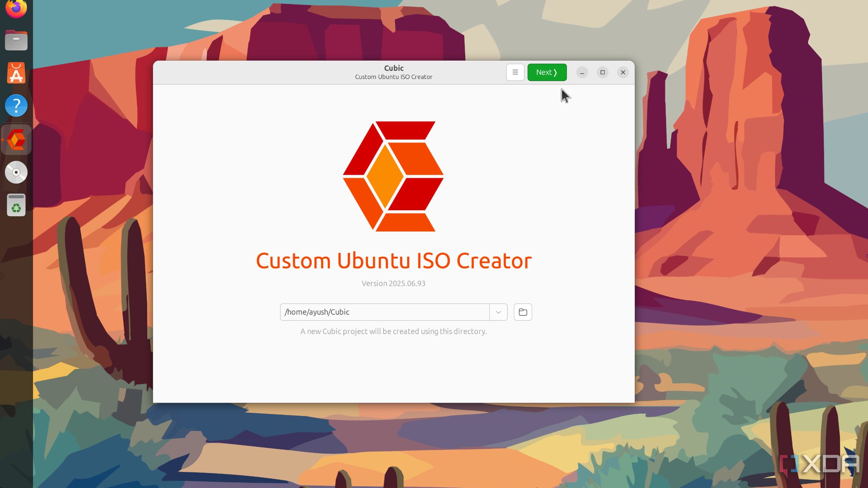The width and height of the screenshot is (868, 488).
Task: Click the large Cubic cube logo
Action: point(393,176)
